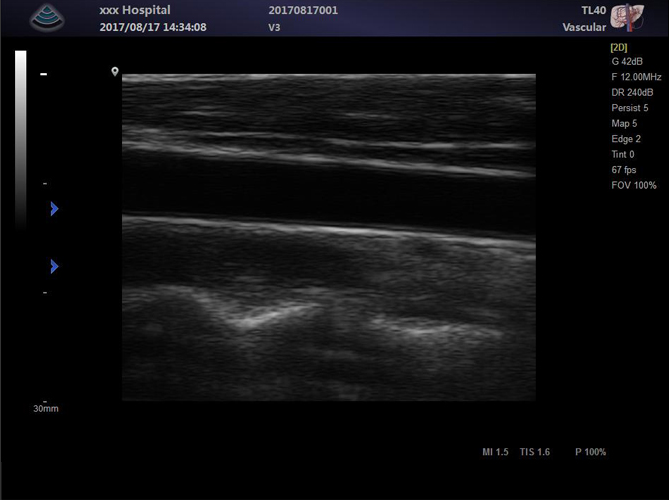
Task: Click the patient ID 20170817001
Action: [303, 10]
